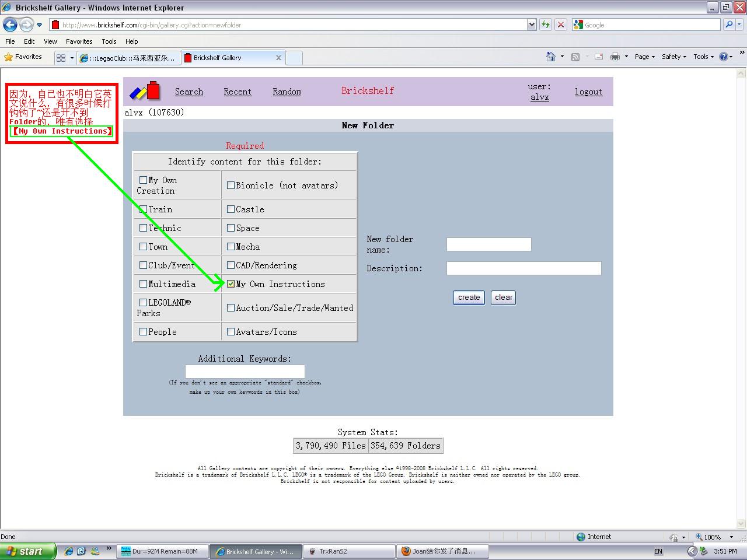Open the Tools dropdown in command bar
The height and width of the screenshot is (560, 747).
703,57
